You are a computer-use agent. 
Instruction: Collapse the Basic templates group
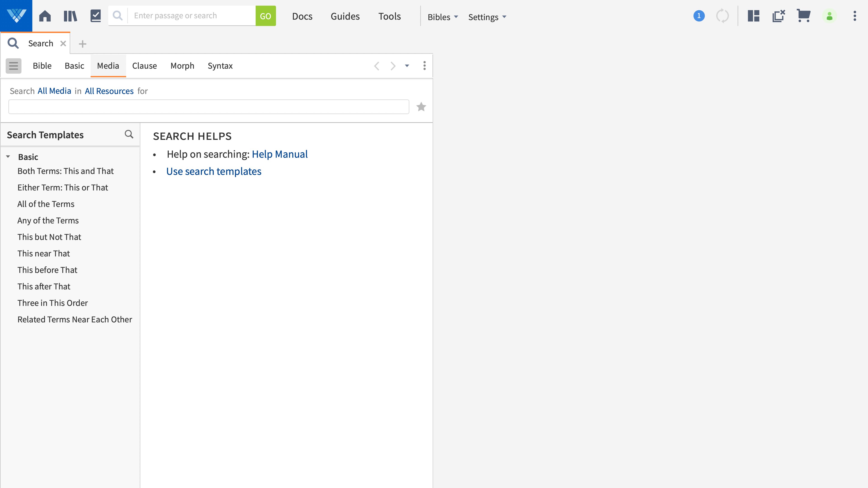[8, 157]
